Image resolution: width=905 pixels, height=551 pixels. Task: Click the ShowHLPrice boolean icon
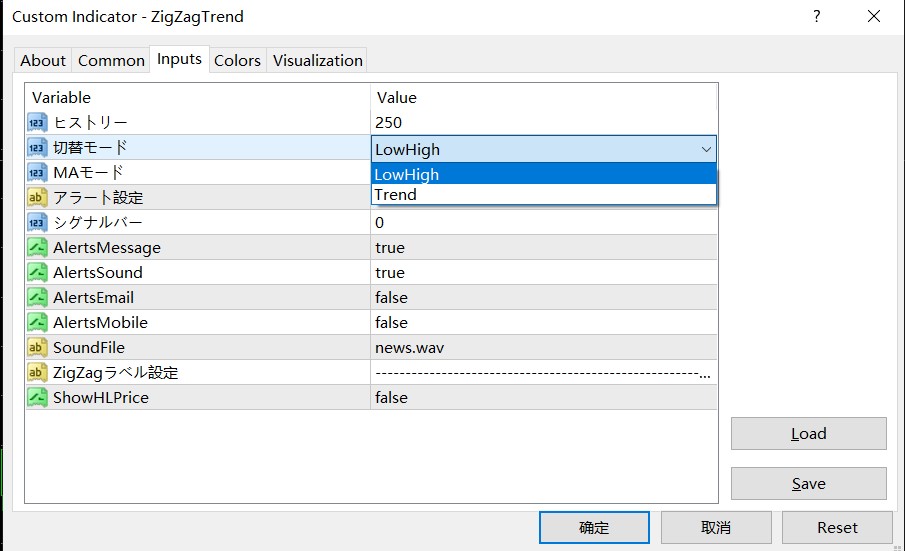point(37,397)
